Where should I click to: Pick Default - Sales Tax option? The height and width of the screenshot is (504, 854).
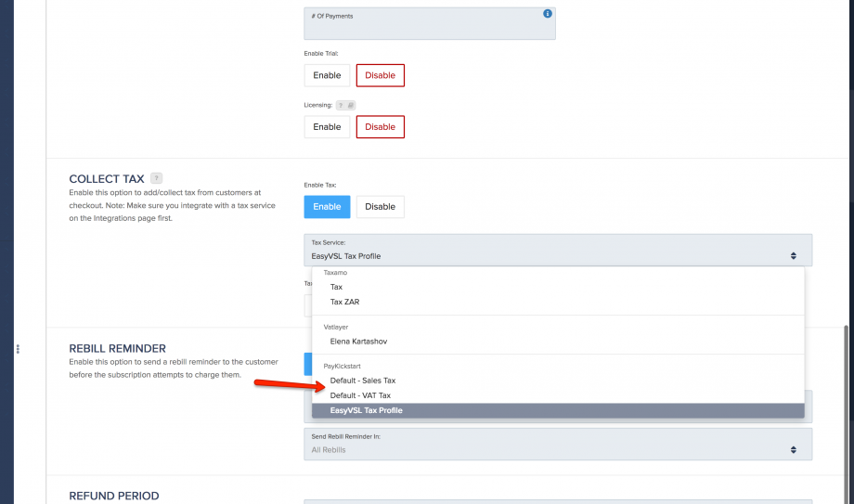[363, 381]
